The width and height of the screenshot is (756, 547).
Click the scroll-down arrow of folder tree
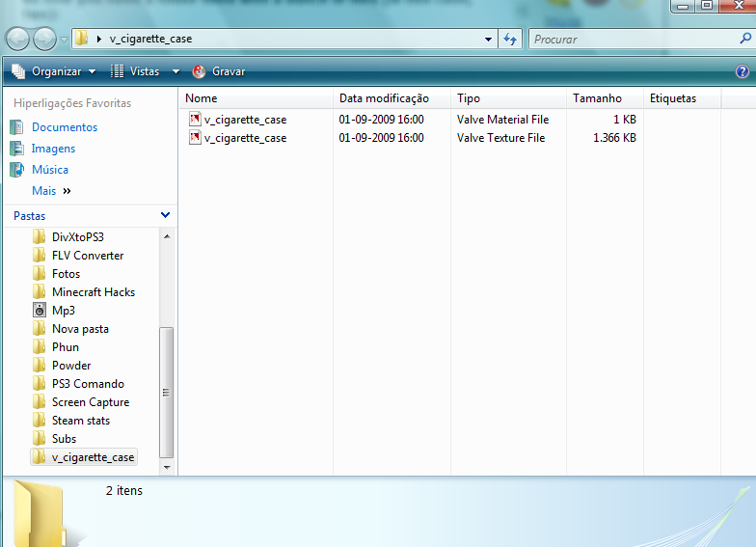coord(167,467)
